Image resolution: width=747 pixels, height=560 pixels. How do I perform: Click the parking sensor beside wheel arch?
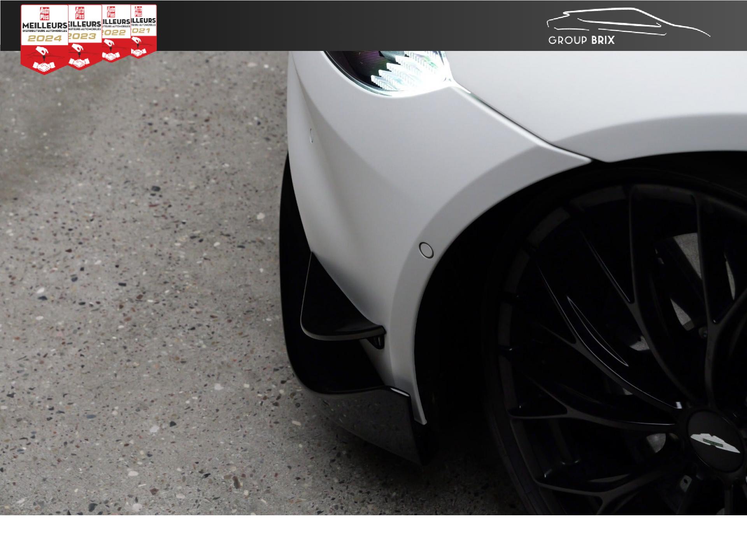point(426,250)
